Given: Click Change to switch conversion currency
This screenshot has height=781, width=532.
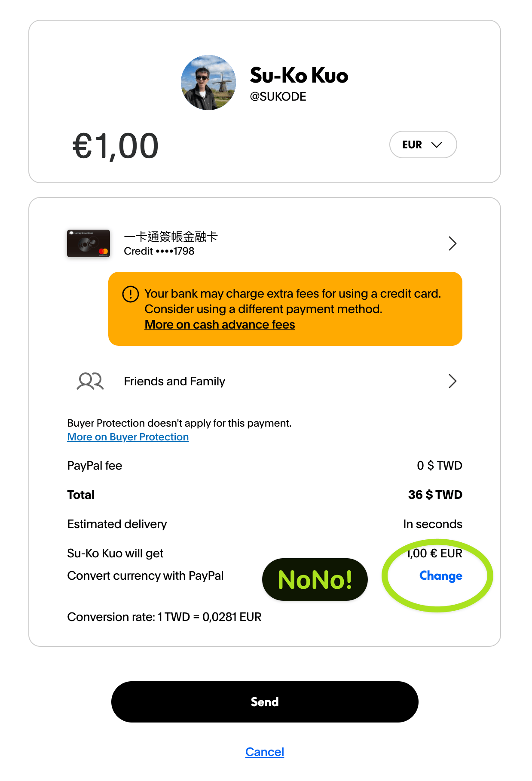Looking at the screenshot, I should pos(440,576).
